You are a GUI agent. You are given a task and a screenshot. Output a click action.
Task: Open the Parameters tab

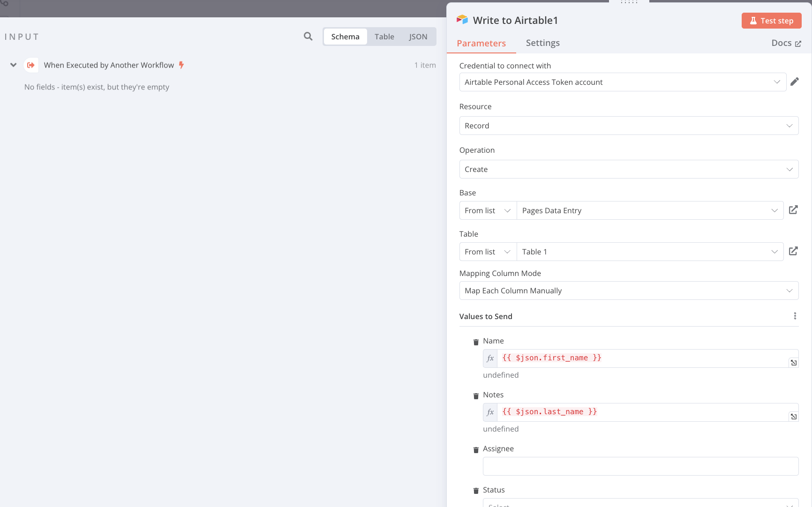pos(481,43)
